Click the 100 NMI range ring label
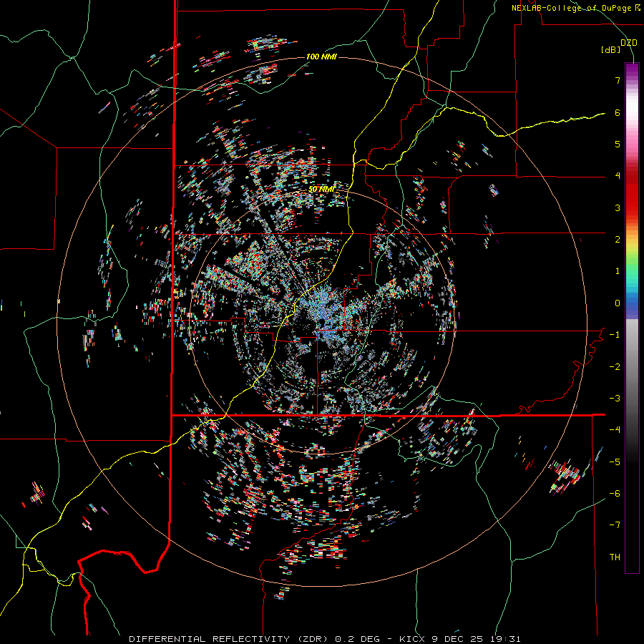Screen dimensions: 644x644 click(x=321, y=57)
